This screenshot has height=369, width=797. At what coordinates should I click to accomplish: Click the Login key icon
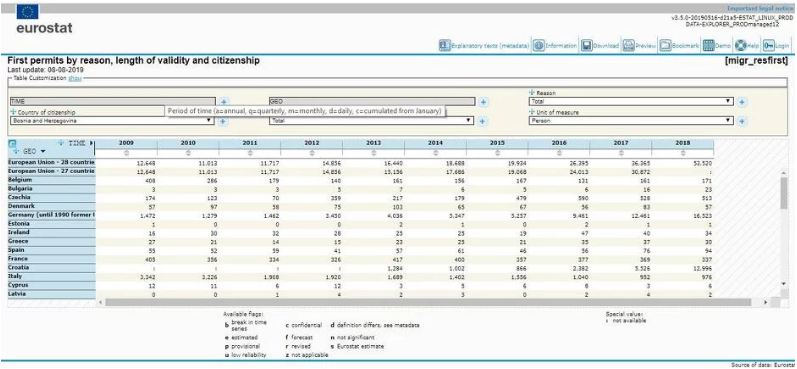[769, 45]
